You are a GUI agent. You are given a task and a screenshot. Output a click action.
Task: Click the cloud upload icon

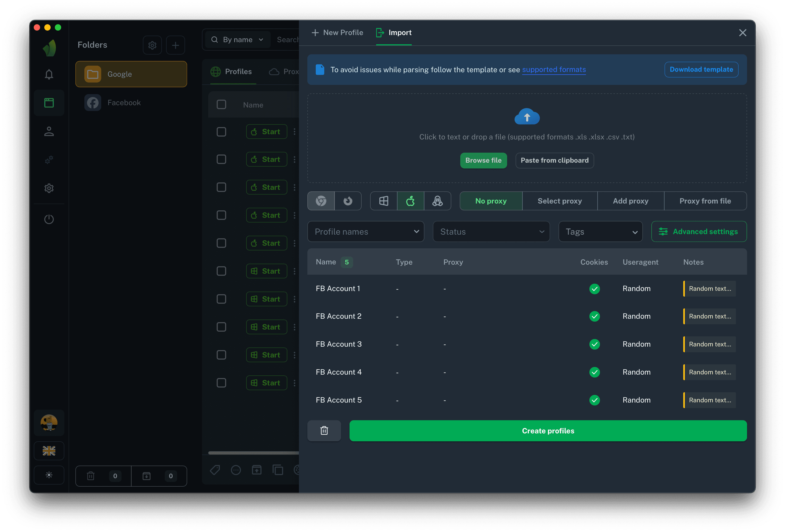click(x=527, y=117)
